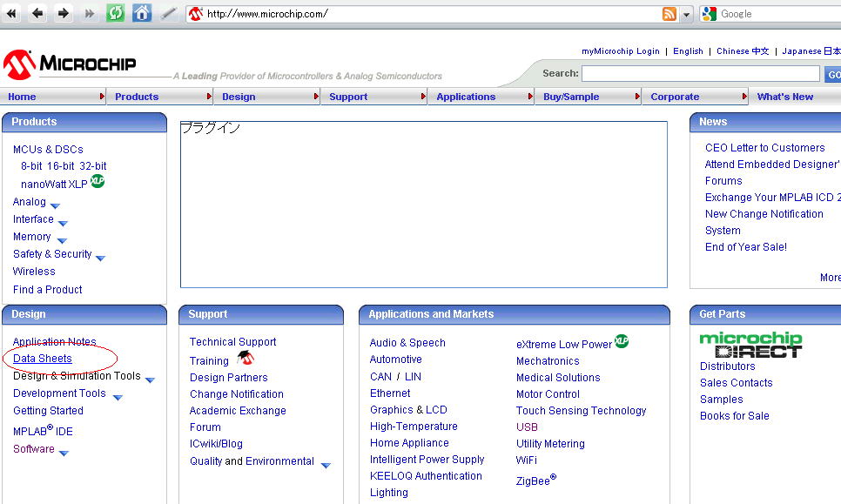This screenshot has width=841, height=504.
Task: Click the Google search engine icon
Action: pyautogui.click(x=709, y=14)
